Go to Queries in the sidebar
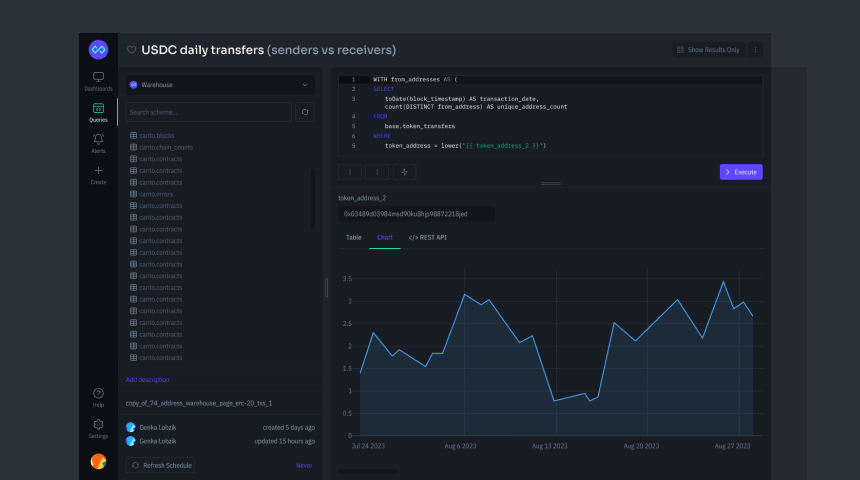860x480 pixels. 98,112
